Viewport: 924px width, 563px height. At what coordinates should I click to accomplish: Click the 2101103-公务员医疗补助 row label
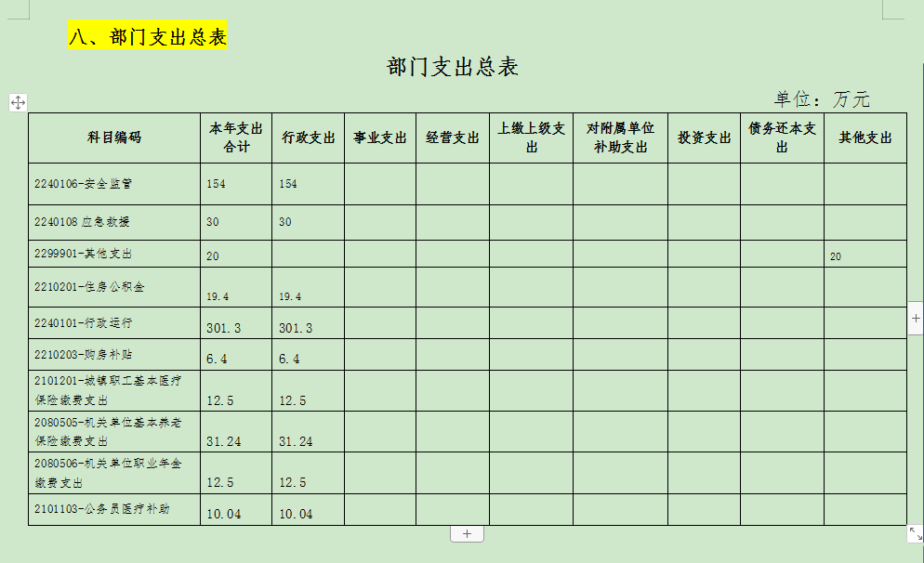(101, 509)
